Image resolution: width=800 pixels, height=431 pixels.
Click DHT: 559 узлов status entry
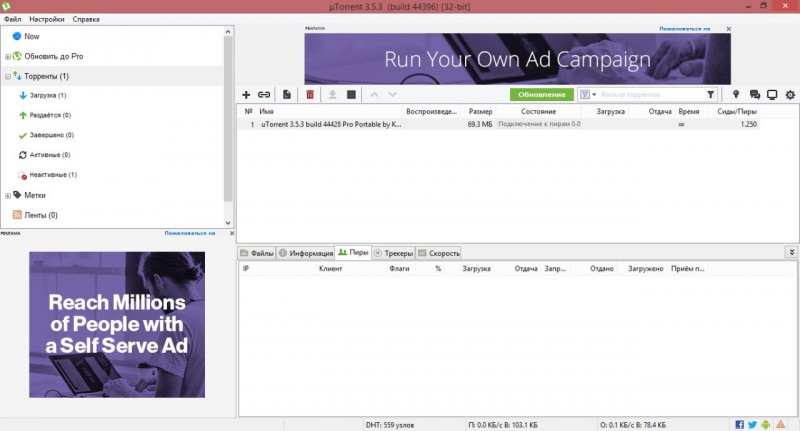pyautogui.click(x=390, y=424)
